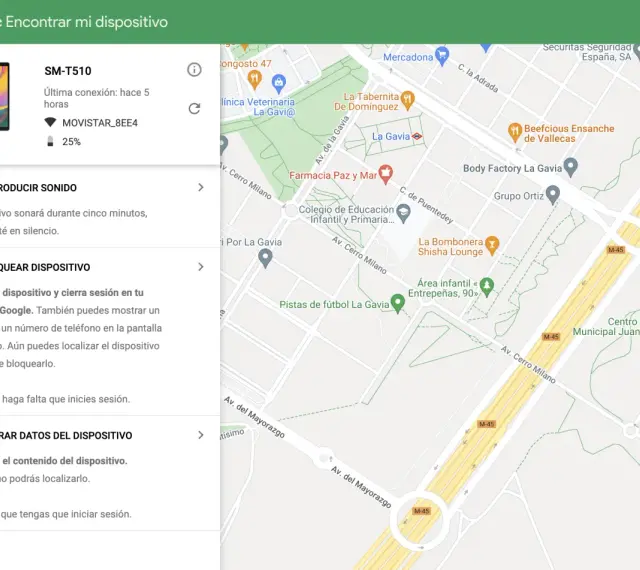The width and height of the screenshot is (640, 570).
Task: Click the Pistas de fútbol La Gavia label
Action: (x=334, y=305)
